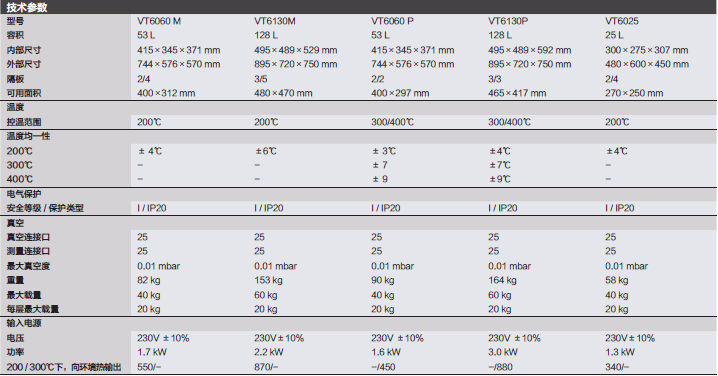Select the 温度均一性 section heading

click(x=28, y=136)
